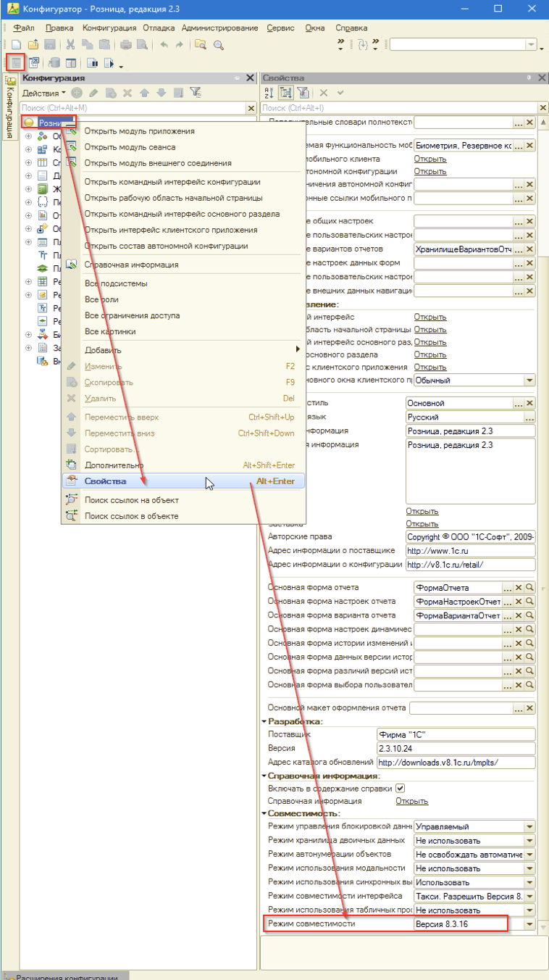Click Открыть link for Заставка
Viewport: 549px width, 980px height.
[x=422, y=523]
